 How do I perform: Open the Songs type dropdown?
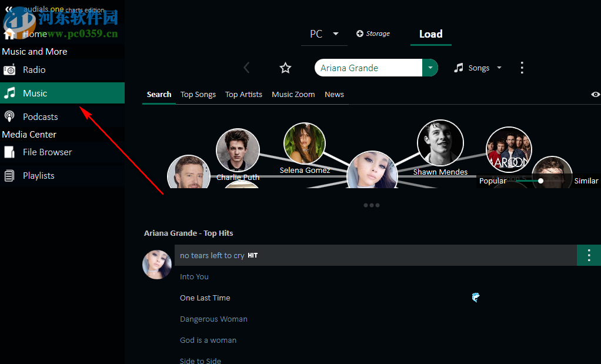pyautogui.click(x=478, y=68)
